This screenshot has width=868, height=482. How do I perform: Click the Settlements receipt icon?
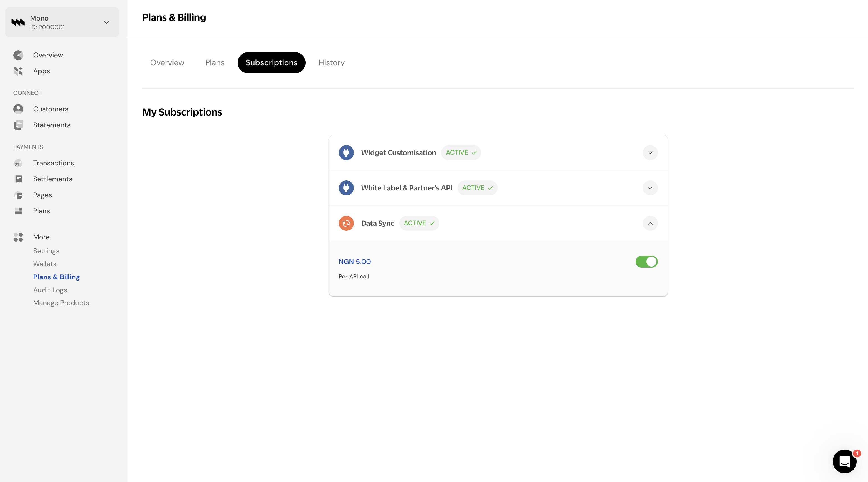coord(18,179)
